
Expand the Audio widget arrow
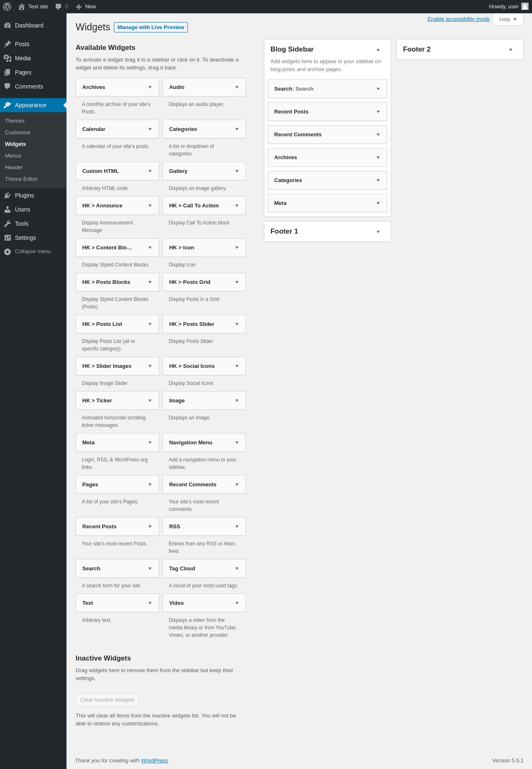(x=237, y=87)
